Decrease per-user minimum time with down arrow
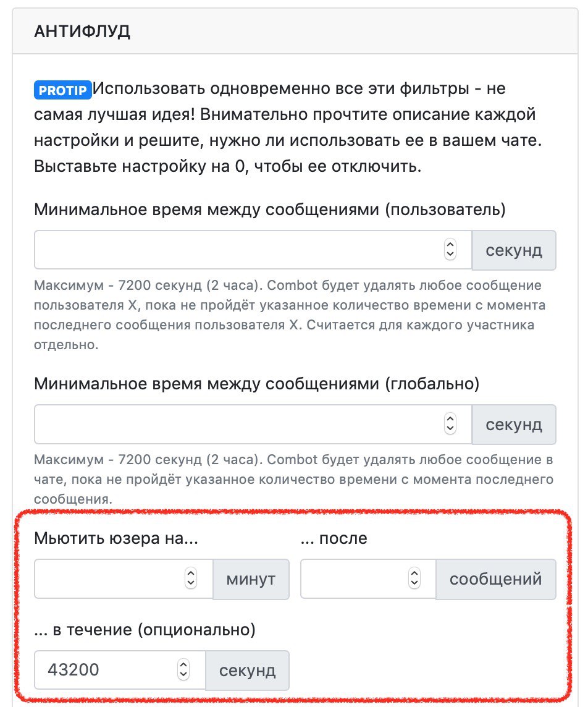 [450, 255]
